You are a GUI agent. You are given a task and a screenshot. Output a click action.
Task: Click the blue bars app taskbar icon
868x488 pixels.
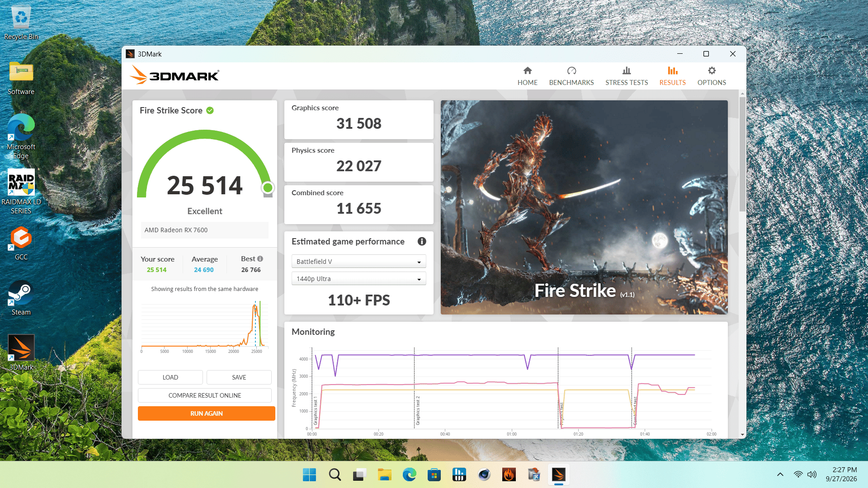tap(459, 474)
